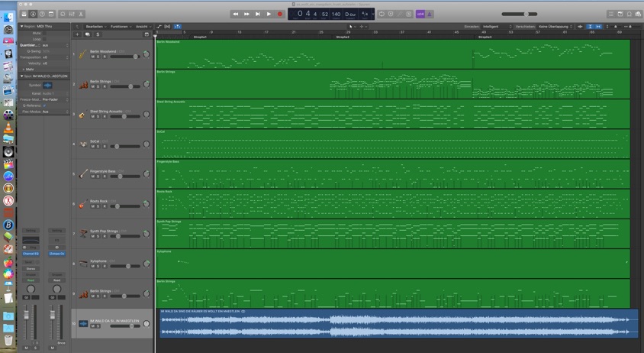The image size is (644, 353).
Task: Open the Note Pads button at top right
Action: (620, 14)
